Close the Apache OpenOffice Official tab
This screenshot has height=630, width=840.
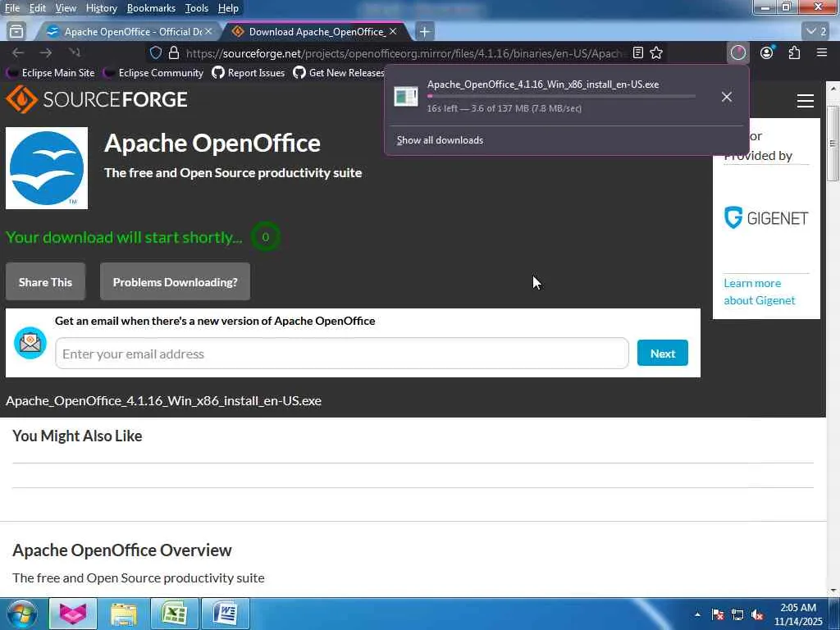pyautogui.click(x=208, y=32)
